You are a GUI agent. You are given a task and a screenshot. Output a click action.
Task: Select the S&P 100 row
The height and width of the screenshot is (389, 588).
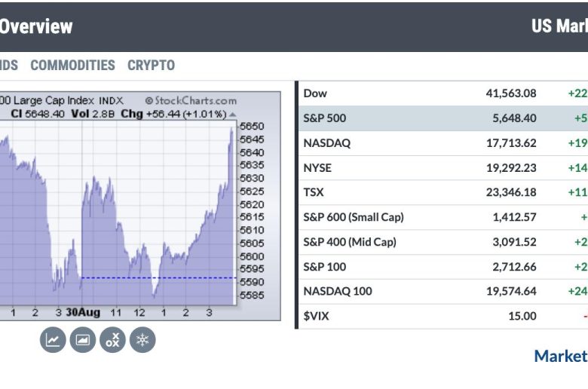click(x=443, y=267)
